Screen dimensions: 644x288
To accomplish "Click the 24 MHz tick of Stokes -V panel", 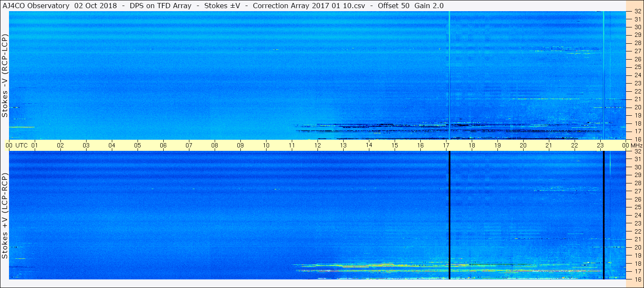I will (x=638, y=75).
